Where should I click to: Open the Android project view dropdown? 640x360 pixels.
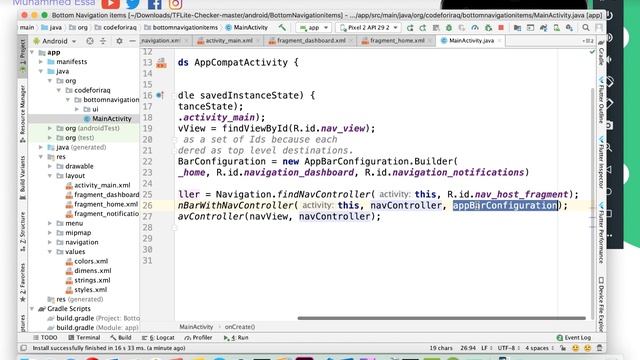[x=55, y=41]
